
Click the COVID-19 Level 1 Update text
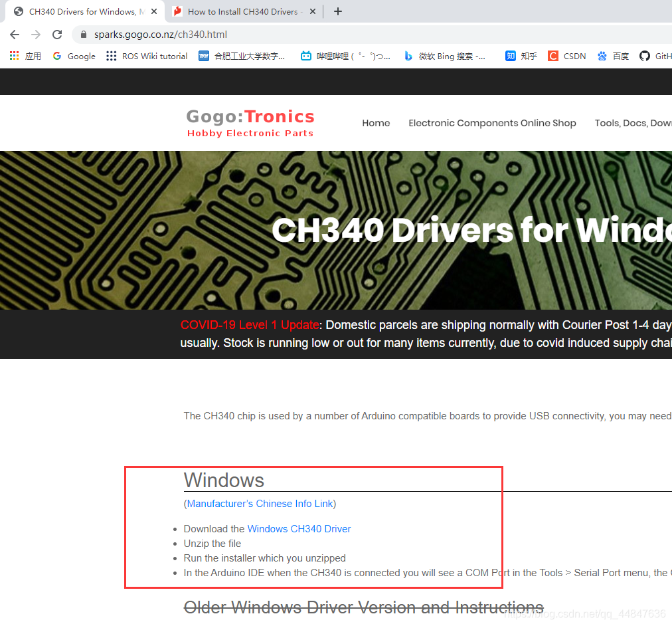pos(250,324)
